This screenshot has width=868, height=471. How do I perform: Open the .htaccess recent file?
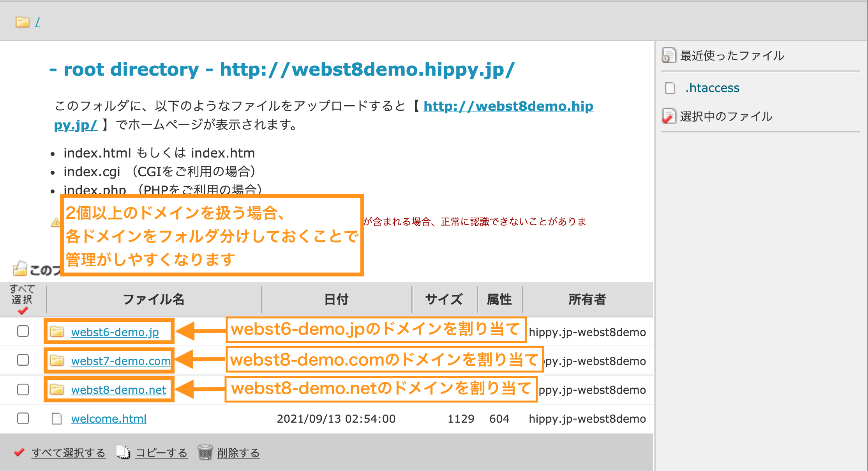tap(712, 88)
